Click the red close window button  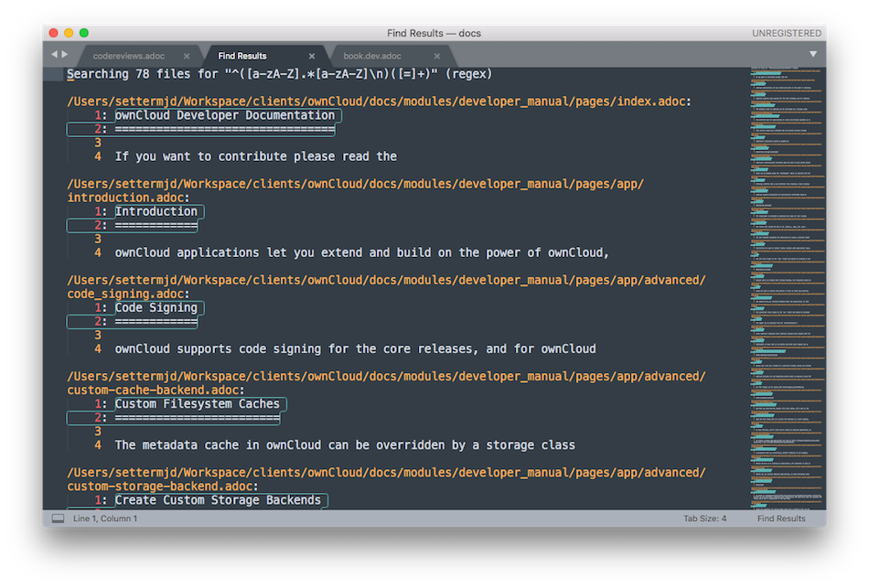54,33
